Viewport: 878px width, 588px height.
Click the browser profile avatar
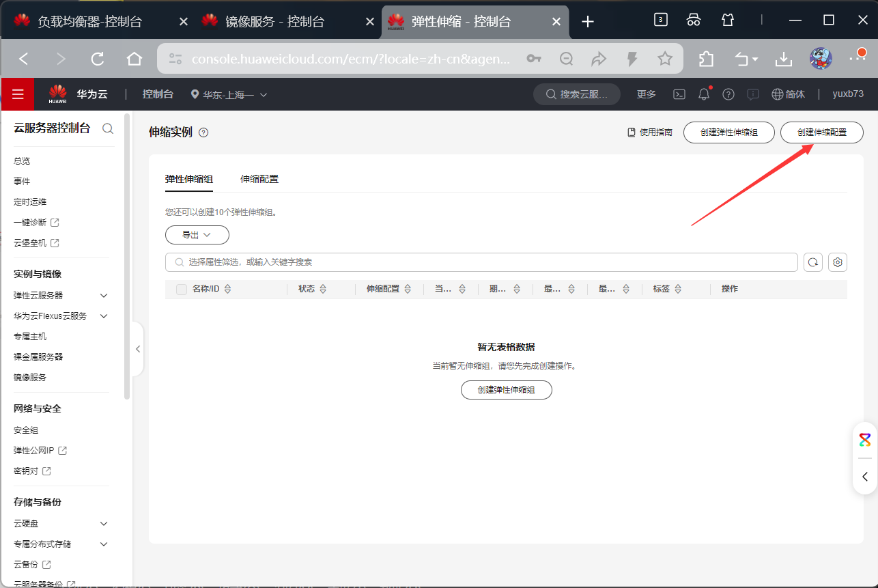[821, 59]
